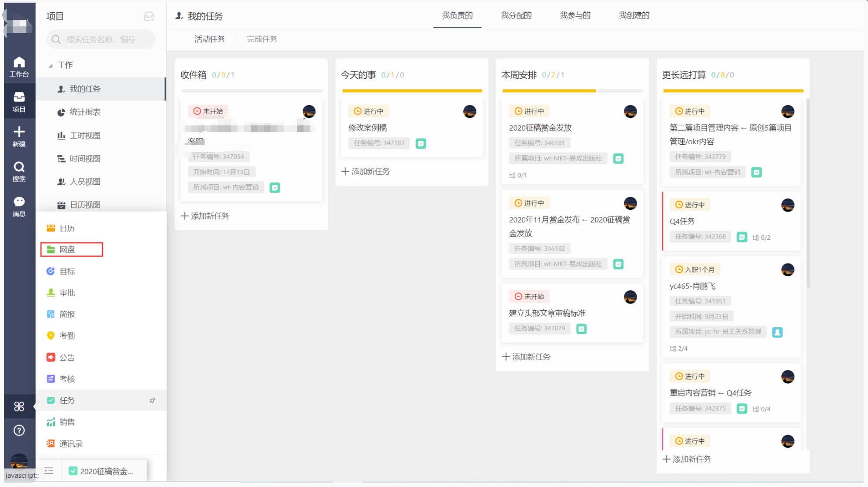Expand subtasks 0/4 on 重启内容营销 card
This screenshot has height=487, width=868.
tap(762, 409)
